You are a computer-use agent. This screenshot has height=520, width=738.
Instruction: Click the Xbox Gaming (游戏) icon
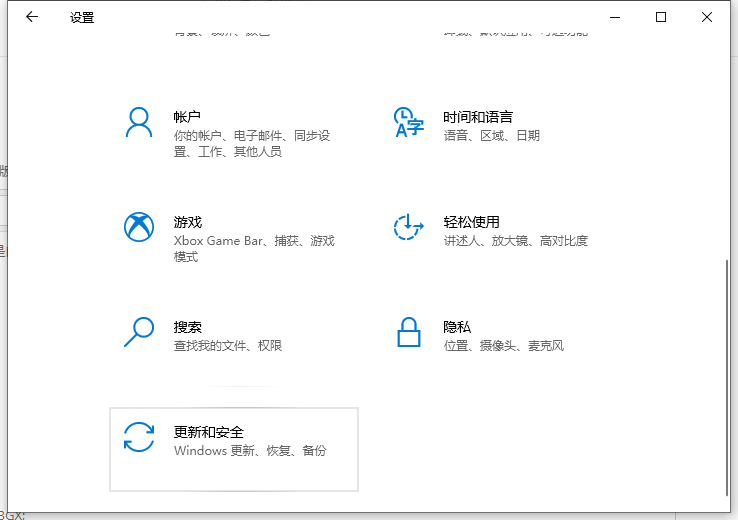point(138,227)
